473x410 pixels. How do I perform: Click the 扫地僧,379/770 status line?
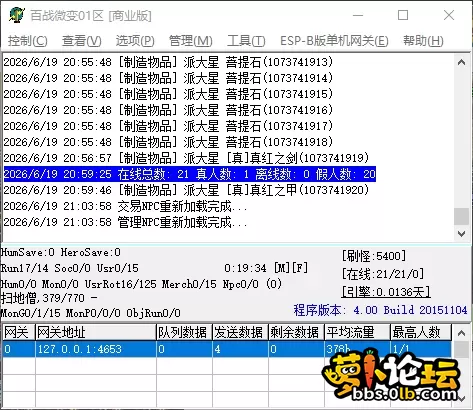pos(49,298)
